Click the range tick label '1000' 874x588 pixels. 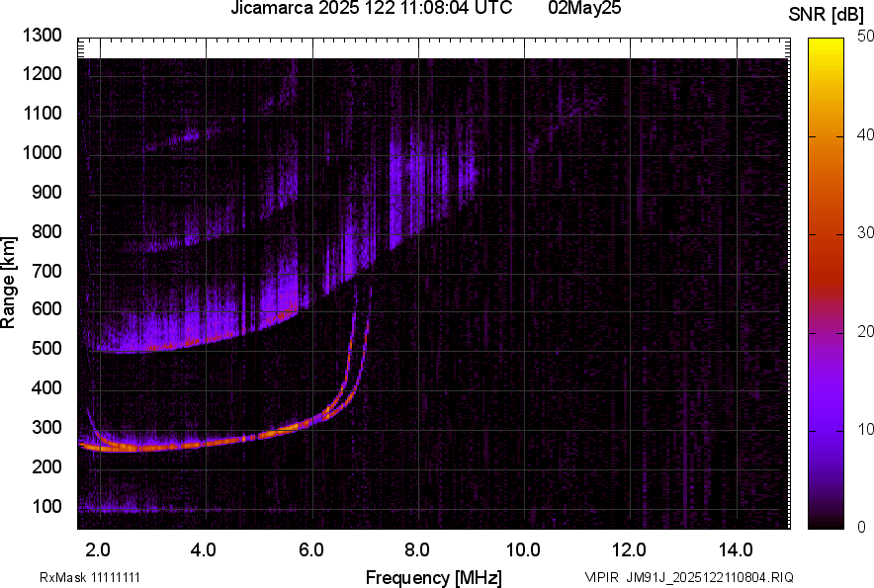[42, 152]
